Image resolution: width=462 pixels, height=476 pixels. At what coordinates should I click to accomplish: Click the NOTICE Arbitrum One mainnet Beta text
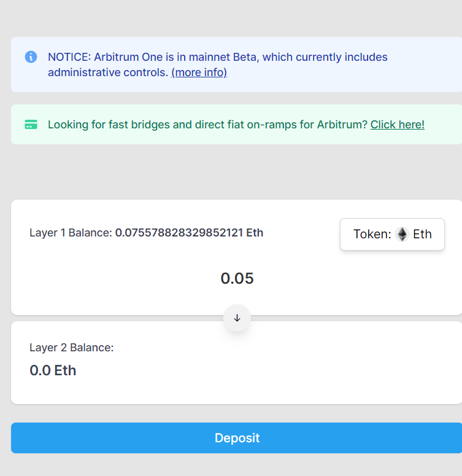tap(217, 64)
